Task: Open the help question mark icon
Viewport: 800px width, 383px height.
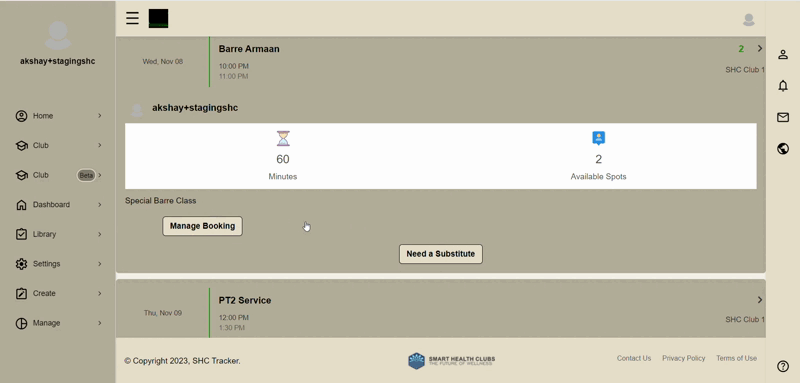Action: (x=783, y=366)
